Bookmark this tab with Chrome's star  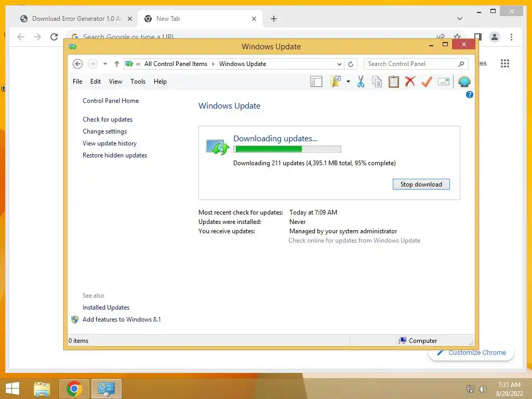457,37
